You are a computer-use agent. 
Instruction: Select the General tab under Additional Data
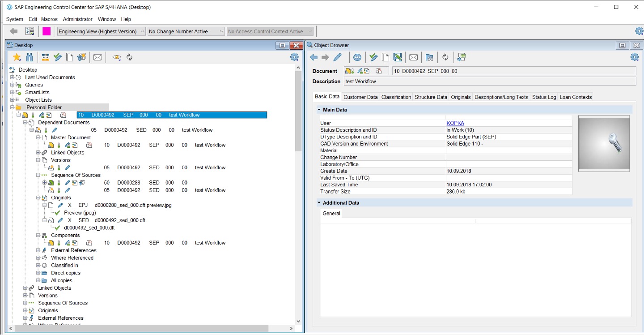[331, 214]
